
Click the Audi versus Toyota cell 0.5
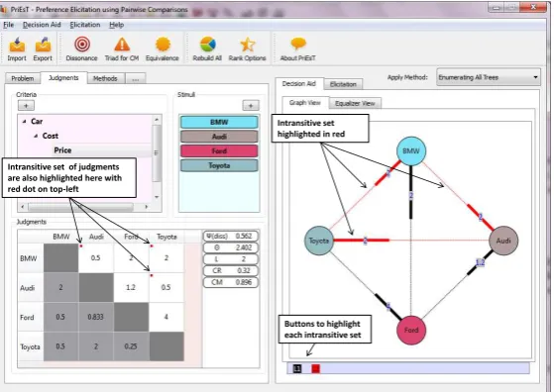(x=166, y=287)
